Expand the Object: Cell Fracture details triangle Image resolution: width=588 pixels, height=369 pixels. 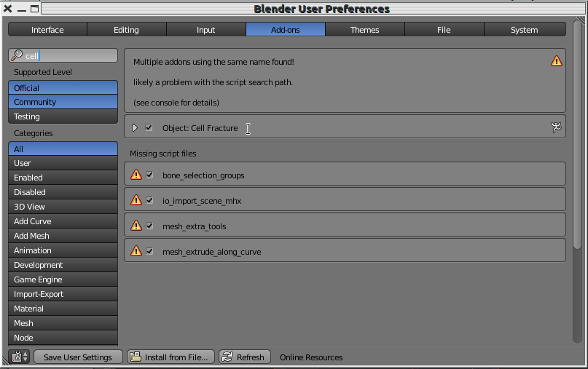(x=135, y=128)
